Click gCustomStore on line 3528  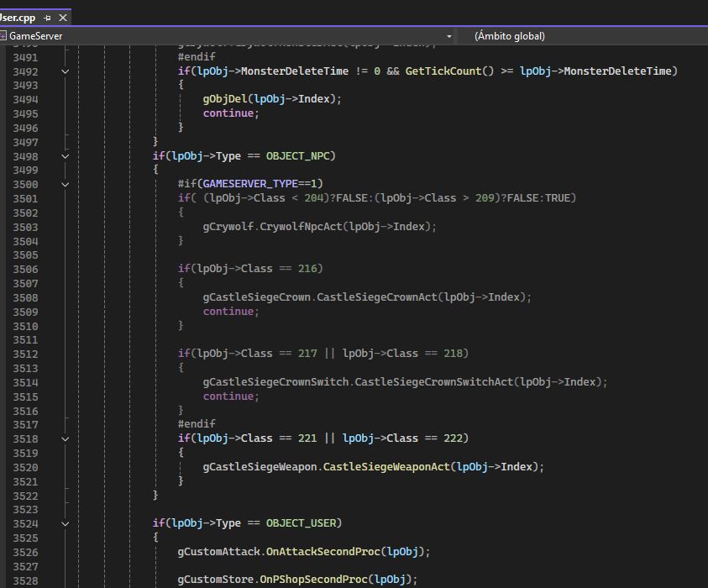[215, 580]
